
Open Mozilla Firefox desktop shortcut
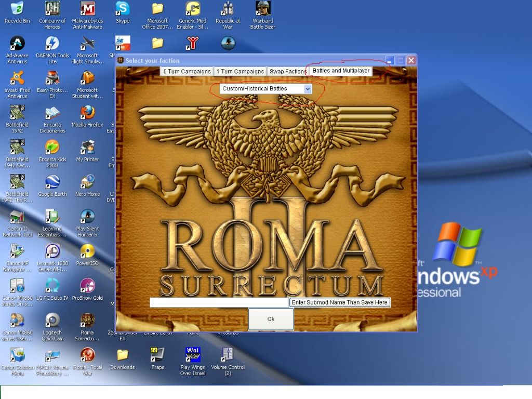pos(87,113)
